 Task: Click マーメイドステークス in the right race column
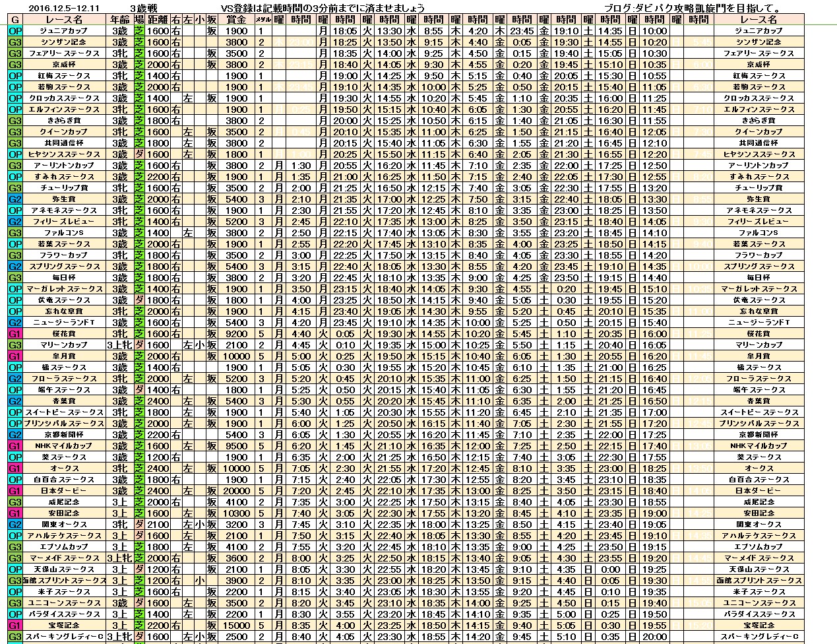759,558
